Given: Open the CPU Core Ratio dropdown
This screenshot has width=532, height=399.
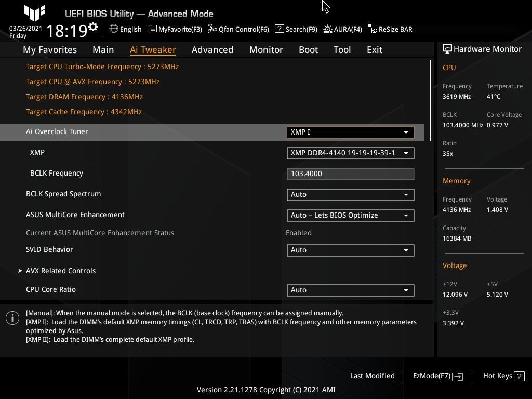Looking at the screenshot, I should pyautogui.click(x=351, y=290).
